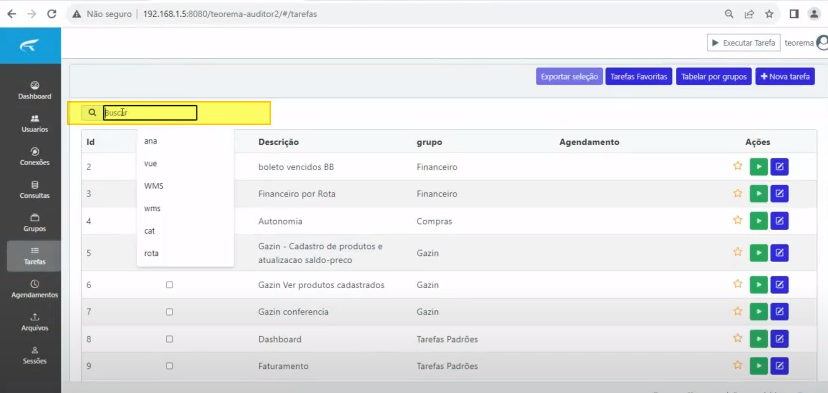Screen dimensions: 828x393
Task: Select 'rota' from the suggestion list
Action: point(185,253)
